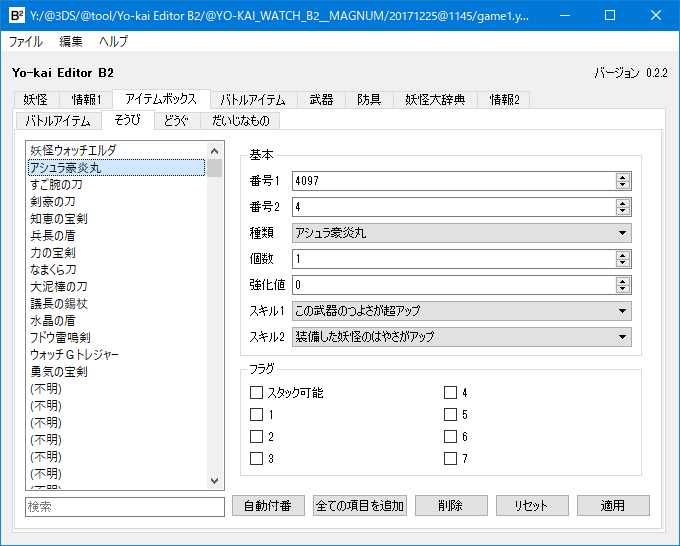680x546 pixels.
Task: Open the ファイル menu
Action: tap(26, 42)
